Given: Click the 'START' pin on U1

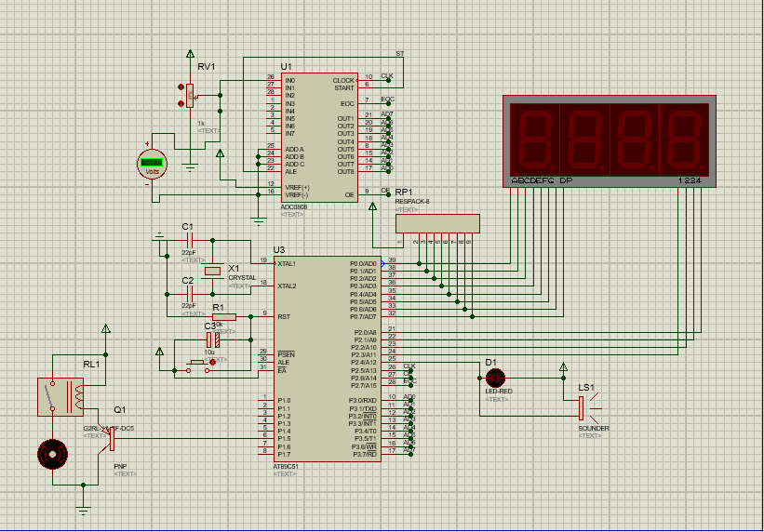Looking at the screenshot, I should click(344, 88).
